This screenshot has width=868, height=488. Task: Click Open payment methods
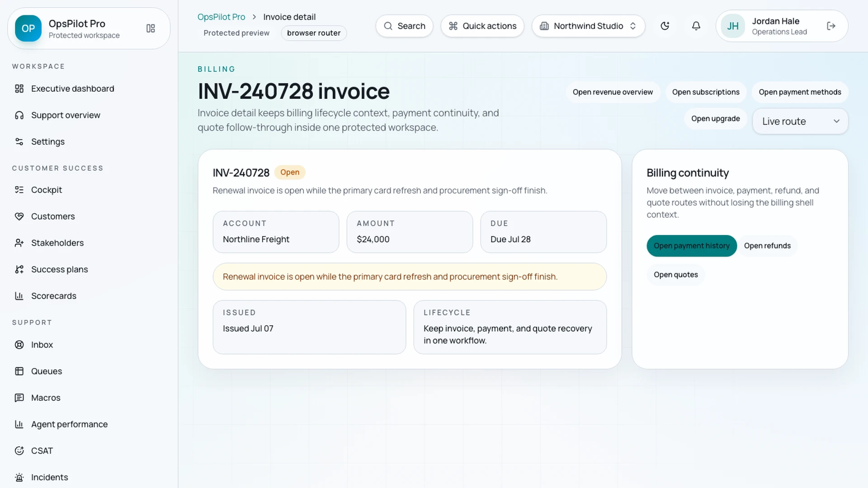tap(800, 92)
